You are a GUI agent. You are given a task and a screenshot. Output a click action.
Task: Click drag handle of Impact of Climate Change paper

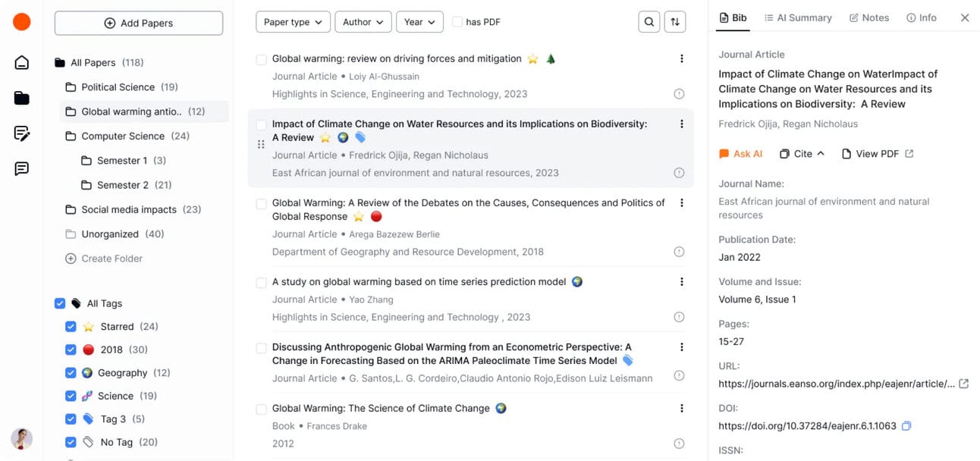[x=261, y=144]
